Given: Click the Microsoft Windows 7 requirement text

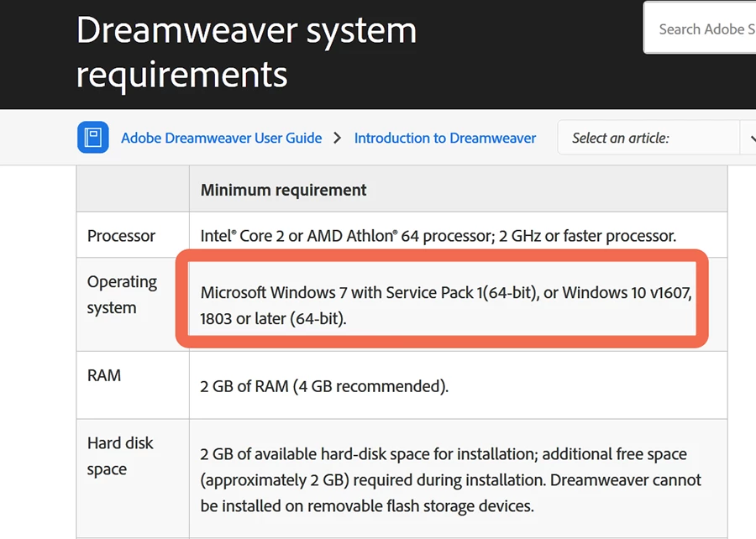Looking at the screenshot, I should [x=446, y=306].
